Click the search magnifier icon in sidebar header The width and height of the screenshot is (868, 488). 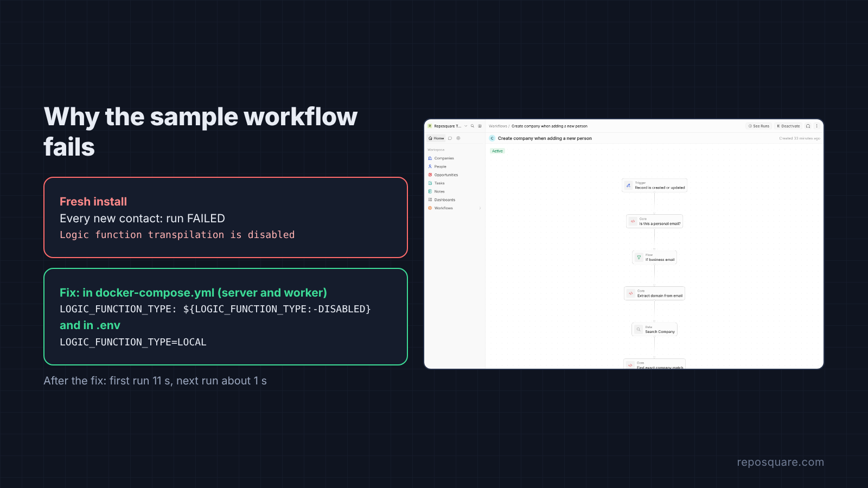[473, 126]
